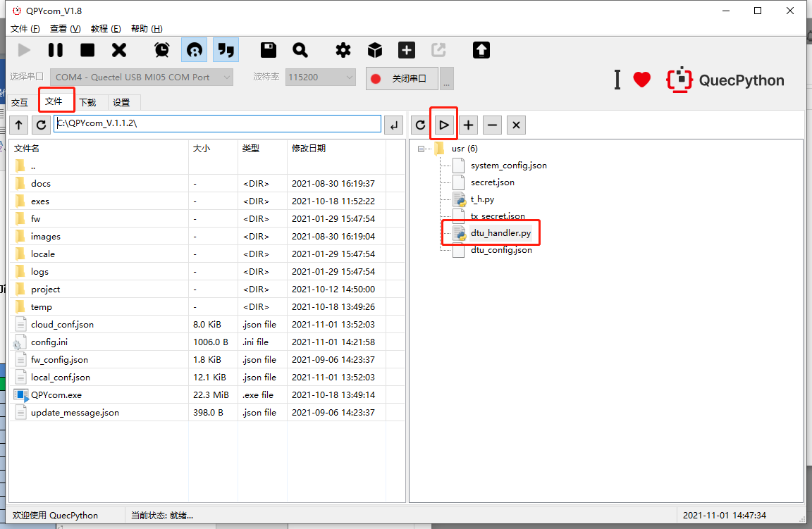This screenshot has width=812, height=529.
Task: Select dtu_handler.py in the module tree
Action: pos(500,233)
